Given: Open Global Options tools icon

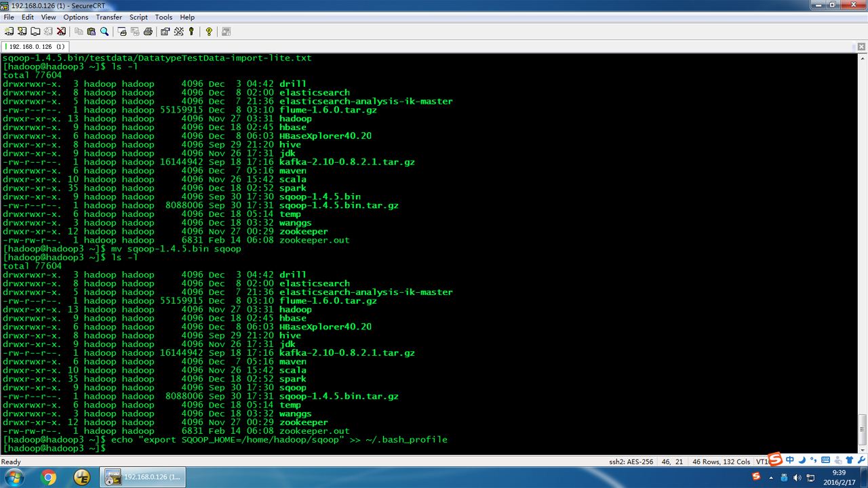Looking at the screenshot, I should pos(178,31).
